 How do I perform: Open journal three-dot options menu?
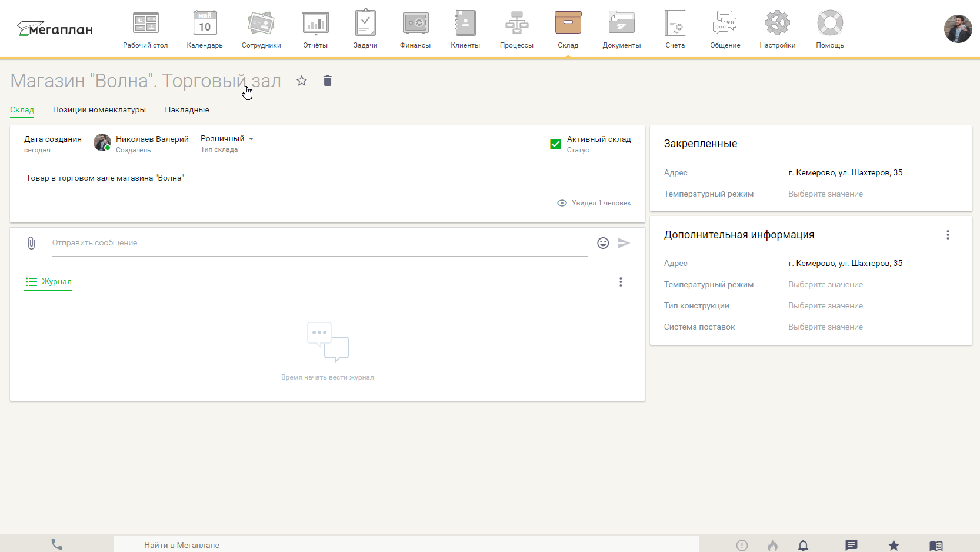coord(621,282)
